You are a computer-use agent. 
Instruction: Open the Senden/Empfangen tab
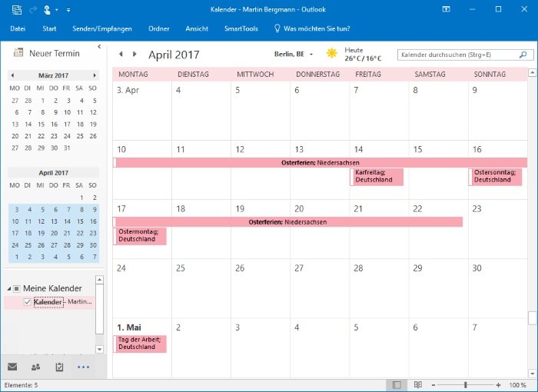click(102, 28)
